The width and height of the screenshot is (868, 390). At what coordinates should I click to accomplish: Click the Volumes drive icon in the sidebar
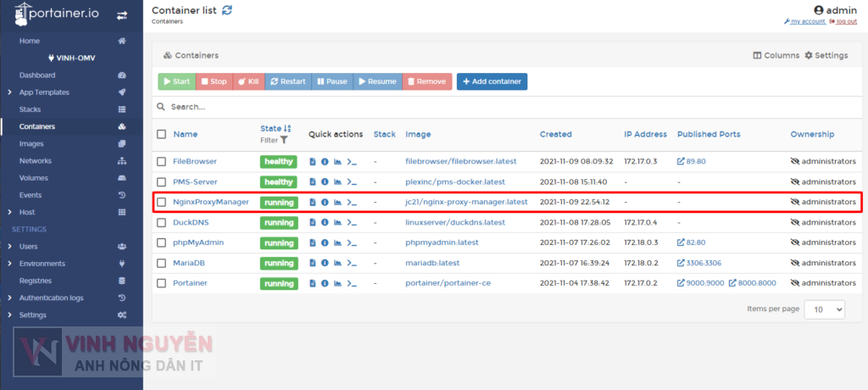pyautogui.click(x=122, y=178)
